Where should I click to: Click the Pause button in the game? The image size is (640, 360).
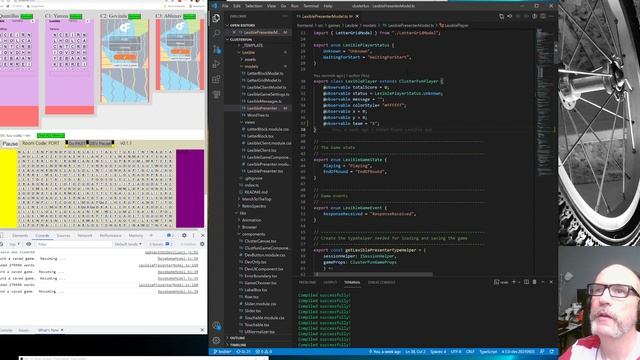pyautogui.click(x=10, y=144)
